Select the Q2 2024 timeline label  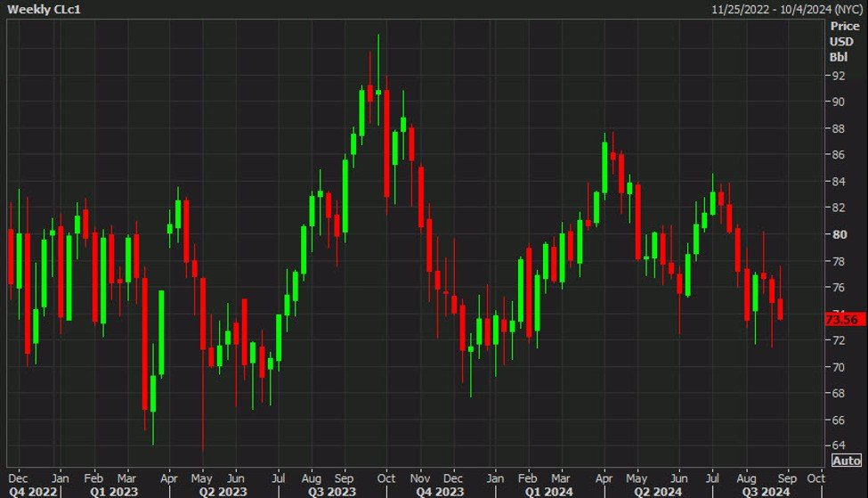pyautogui.click(x=658, y=491)
